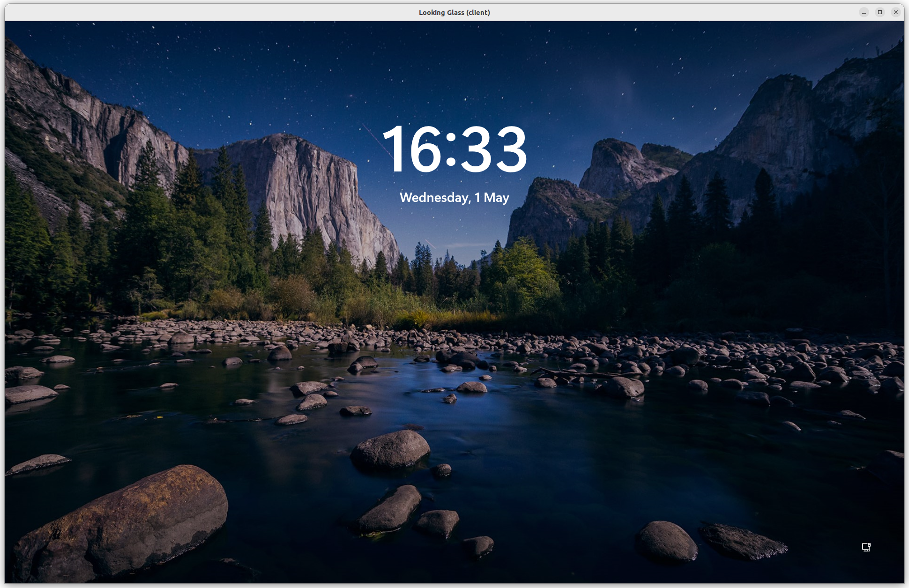Viewport: 909px width, 588px height.
Task: Click the network status icon on lock screen
Action: click(866, 547)
